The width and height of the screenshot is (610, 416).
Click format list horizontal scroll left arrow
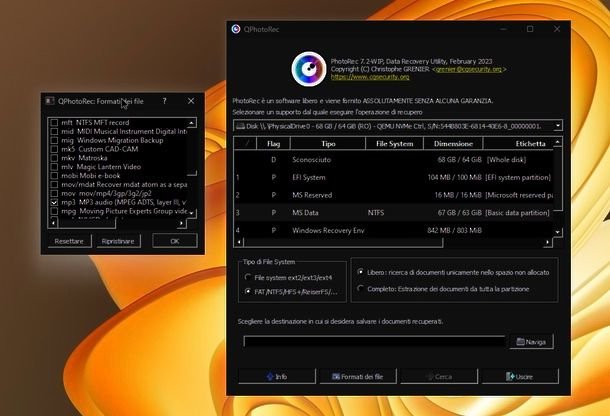pos(53,223)
